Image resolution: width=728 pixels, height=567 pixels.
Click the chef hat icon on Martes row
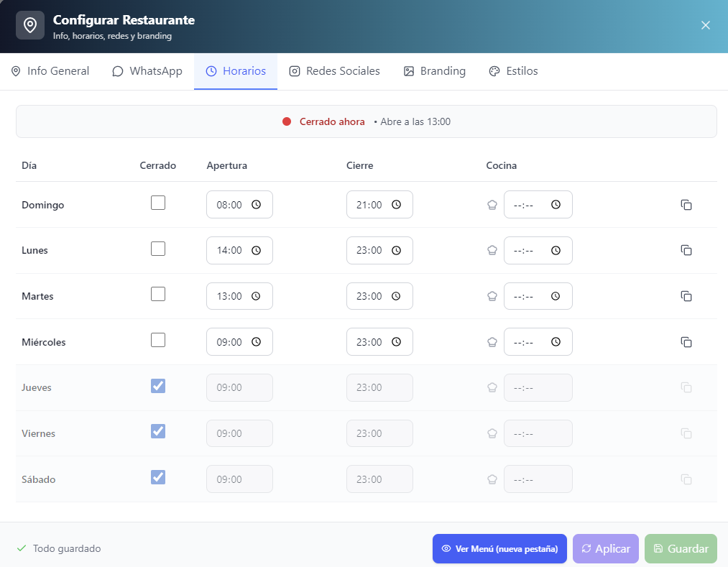coord(492,296)
